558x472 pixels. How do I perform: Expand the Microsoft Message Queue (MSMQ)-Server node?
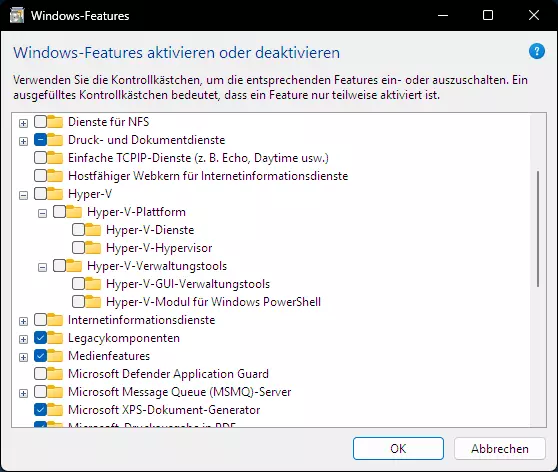point(23,393)
